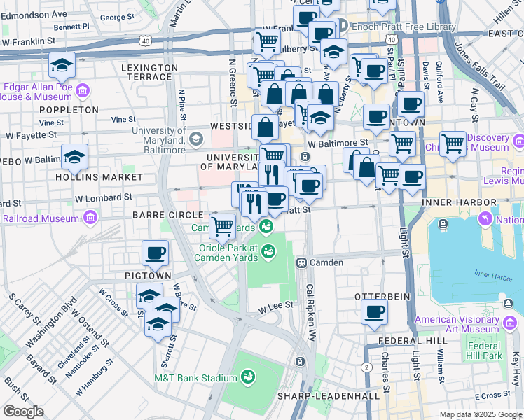Click the Google logo link
Screen dimensions: 524x420
tap(23, 412)
